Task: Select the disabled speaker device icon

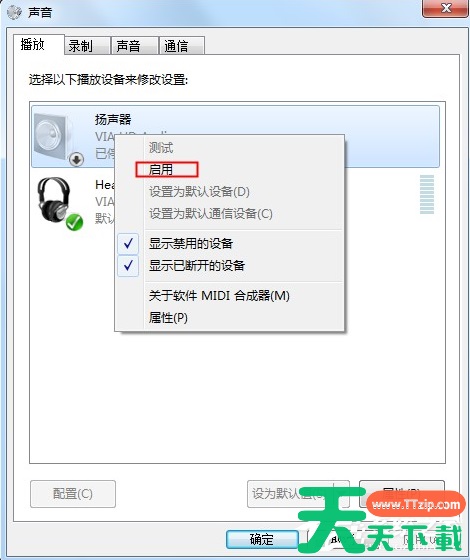Action: tap(54, 138)
